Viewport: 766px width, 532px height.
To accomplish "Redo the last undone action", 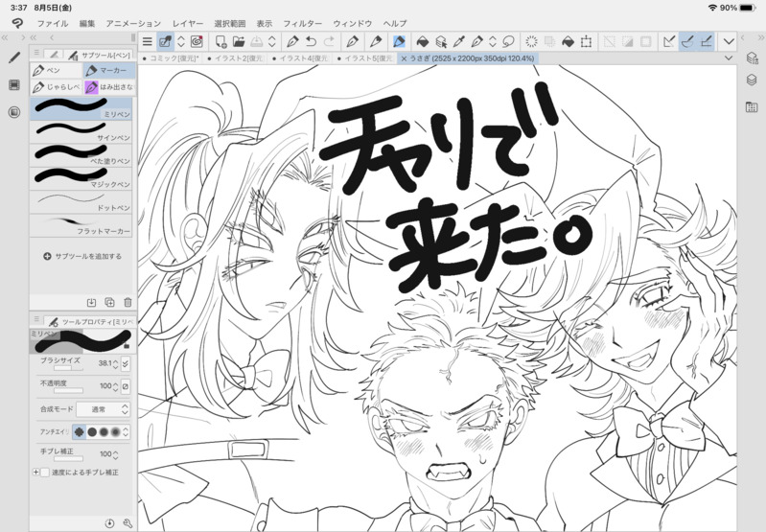I will tap(329, 42).
